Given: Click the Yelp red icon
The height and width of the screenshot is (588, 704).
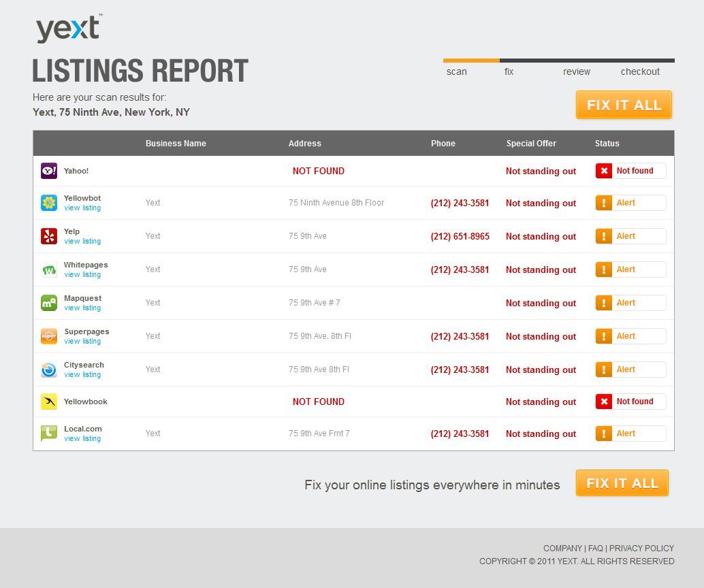Looking at the screenshot, I should point(49,236).
